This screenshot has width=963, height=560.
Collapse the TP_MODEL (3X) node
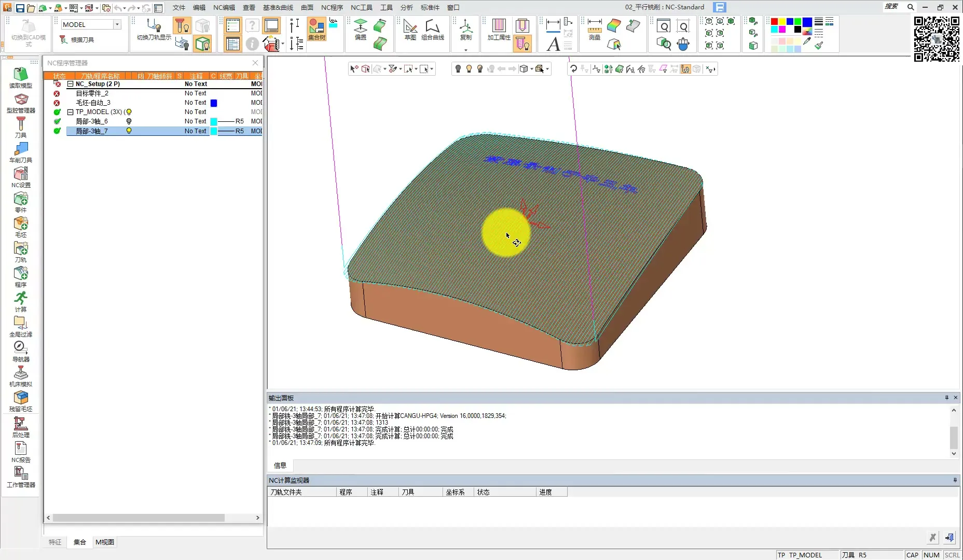click(x=70, y=112)
